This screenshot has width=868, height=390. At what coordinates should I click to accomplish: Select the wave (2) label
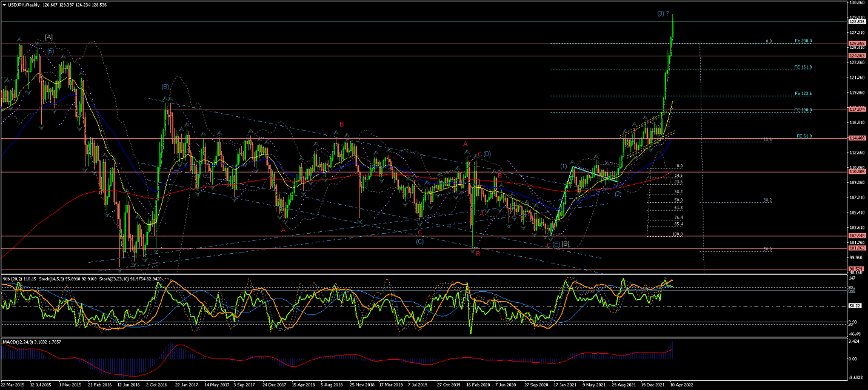pyautogui.click(x=618, y=194)
